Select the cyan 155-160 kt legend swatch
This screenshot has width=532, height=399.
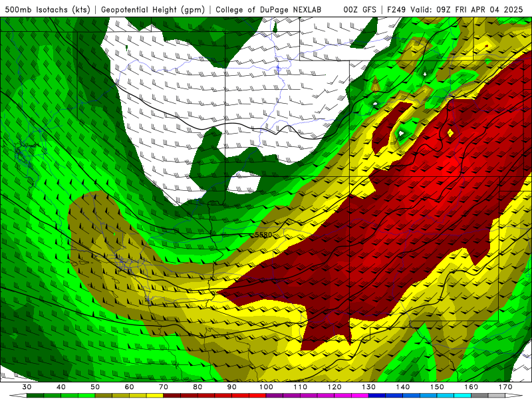(x=462, y=396)
